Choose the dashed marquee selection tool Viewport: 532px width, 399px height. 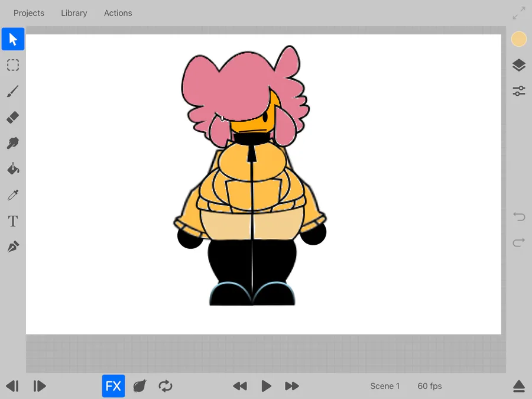[x=13, y=65]
